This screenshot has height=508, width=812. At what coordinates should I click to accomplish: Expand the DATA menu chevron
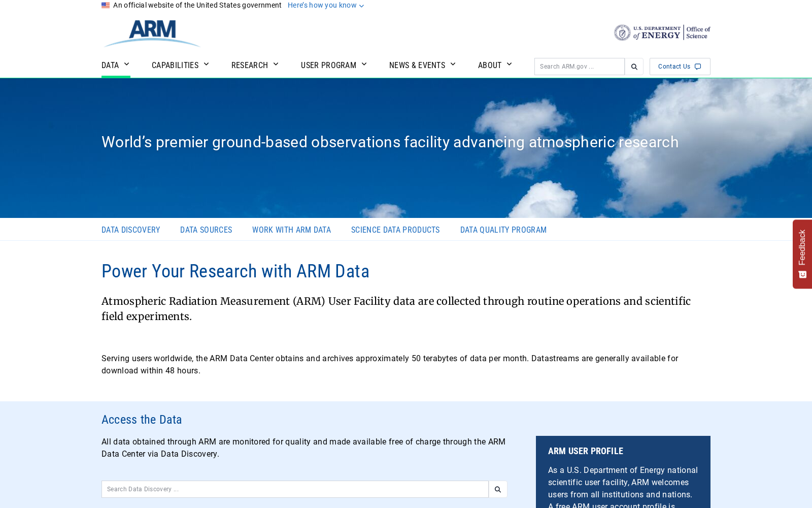127,65
